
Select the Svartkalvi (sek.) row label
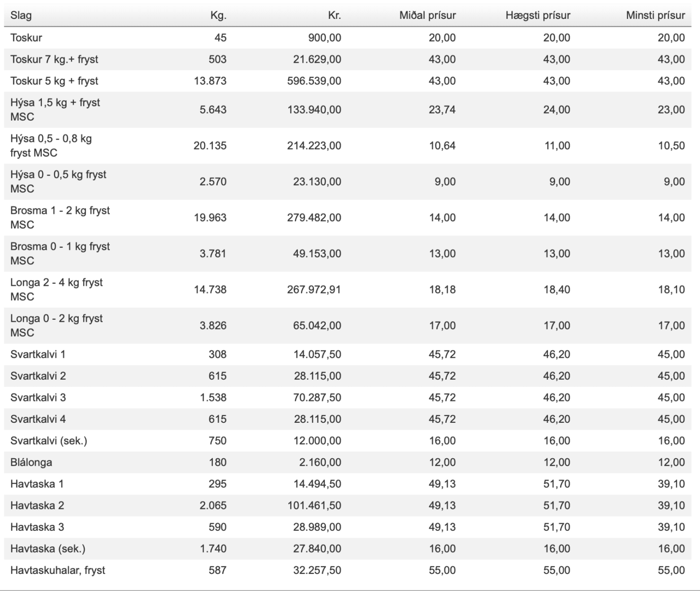[49, 441]
